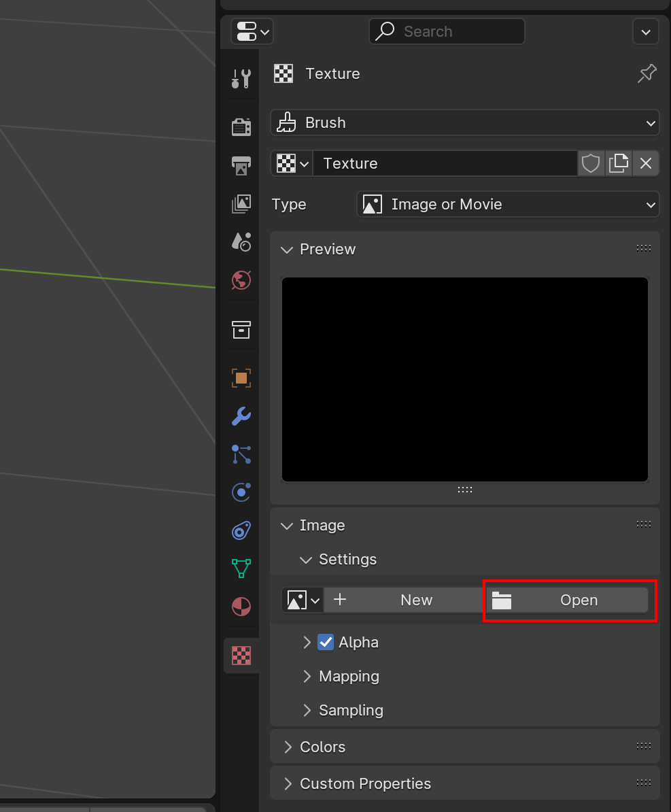Unlink the texture with X button
This screenshot has height=812, width=671.
pyautogui.click(x=646, y=164)
